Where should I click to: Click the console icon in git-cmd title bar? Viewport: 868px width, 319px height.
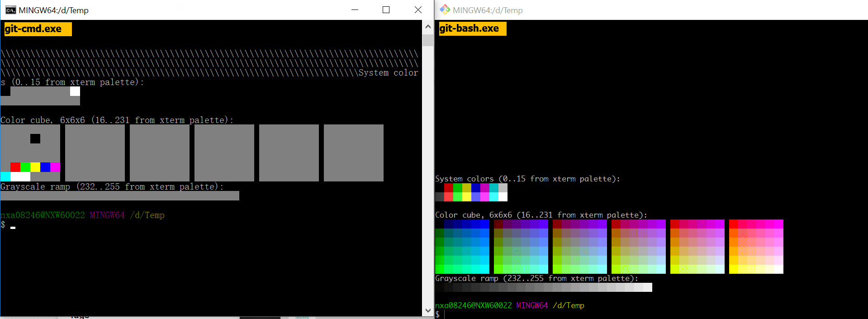(x=10, y=10)
